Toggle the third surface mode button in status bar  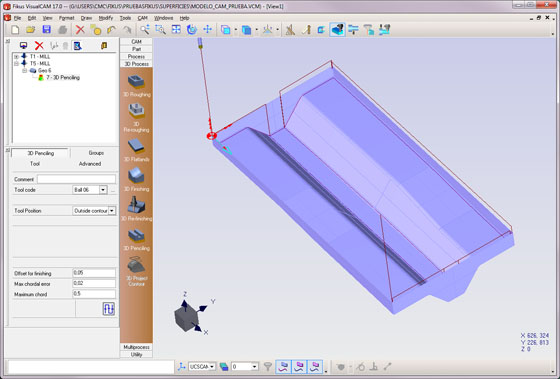coord(315,366)
